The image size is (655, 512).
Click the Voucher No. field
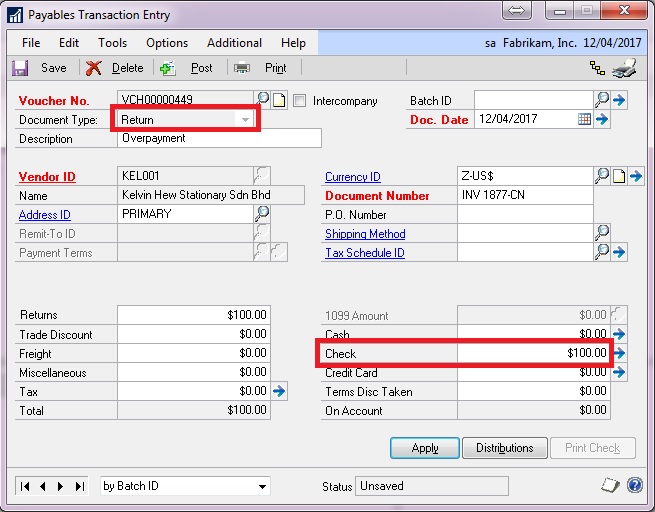185,99
